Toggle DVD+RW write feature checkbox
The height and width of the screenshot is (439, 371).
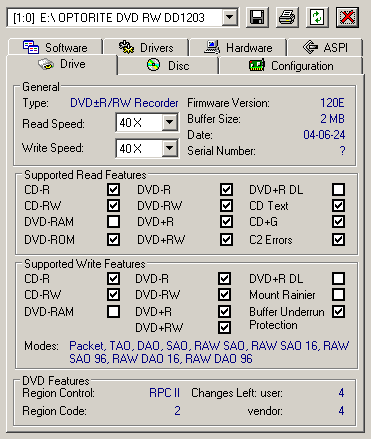coord(224,328)
